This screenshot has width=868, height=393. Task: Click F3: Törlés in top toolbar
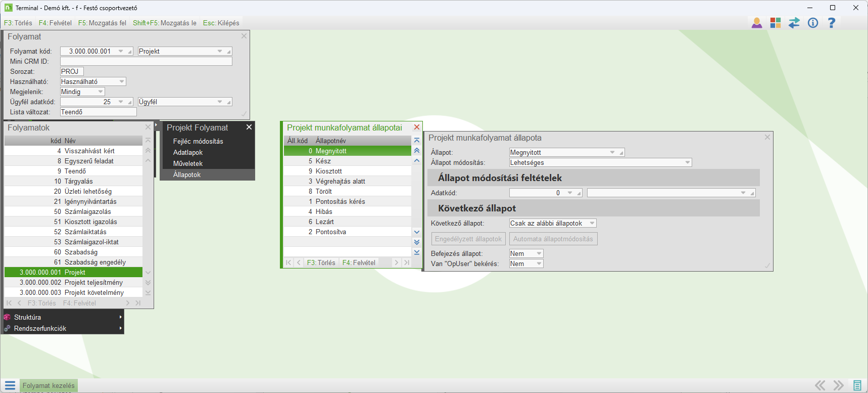(x=18, y=23)
